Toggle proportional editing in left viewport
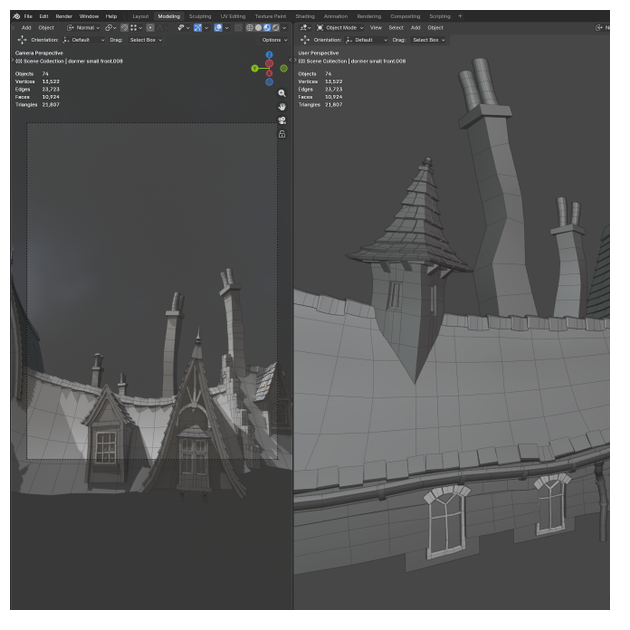This screenshot has width=630, height=630. tap(150, 28)
